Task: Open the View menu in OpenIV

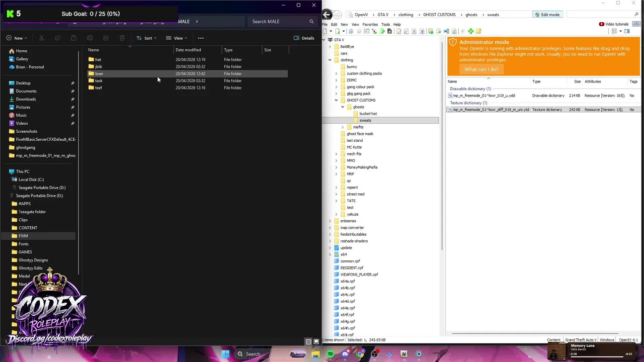Action: tap(355, 24)
